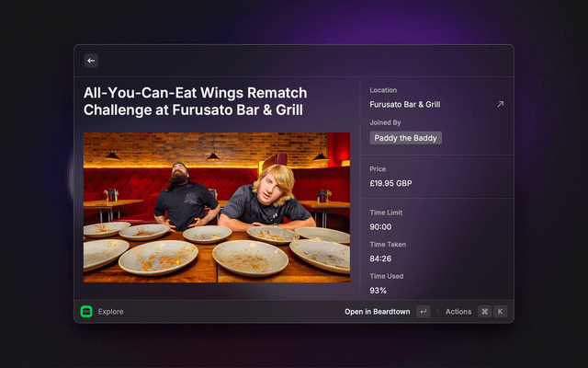Open the Actions menu
The width and height of the screenshot is (588, 368).
click(458, 312)
